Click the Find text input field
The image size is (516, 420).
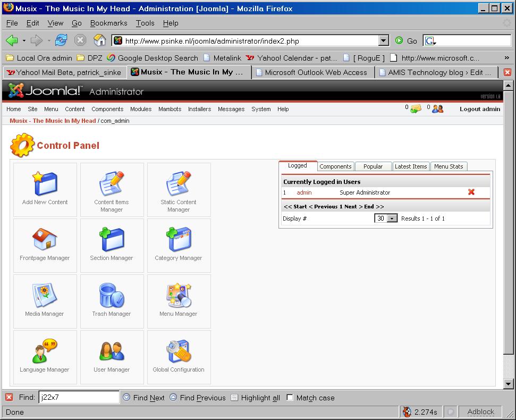click(x=79, y=398)
